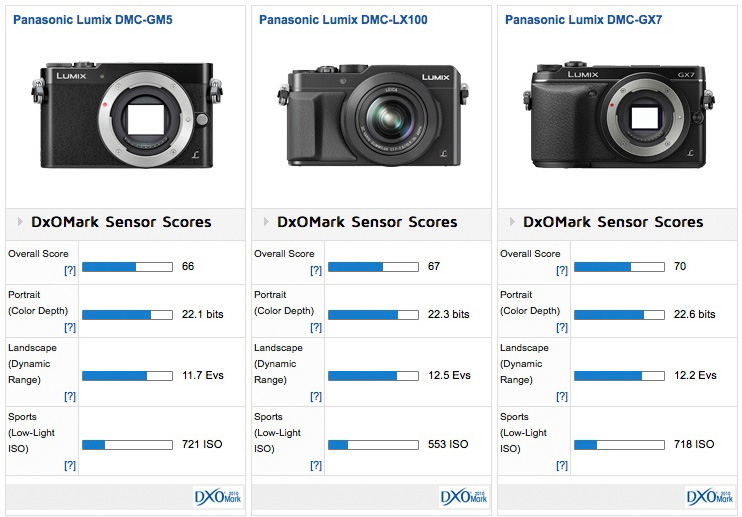Select the GX7 overall score value 70

tap(680, 266)
